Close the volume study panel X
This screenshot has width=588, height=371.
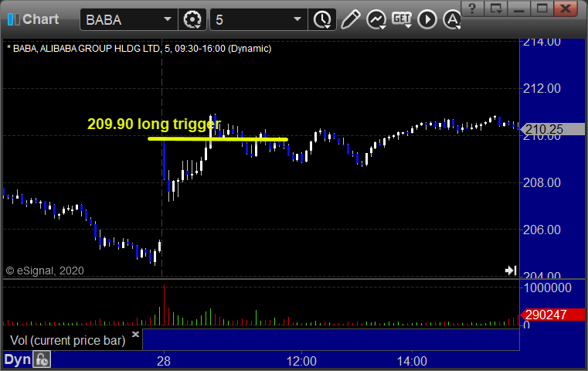[x=135, y=334]
